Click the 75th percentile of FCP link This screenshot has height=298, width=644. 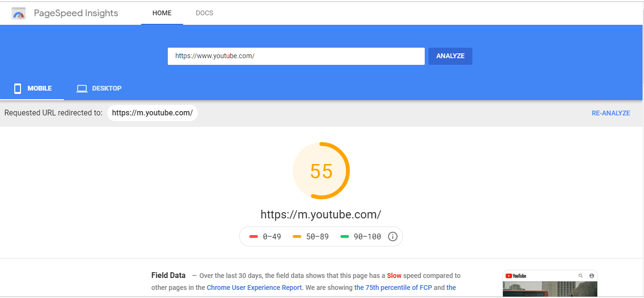coord(393,288)
